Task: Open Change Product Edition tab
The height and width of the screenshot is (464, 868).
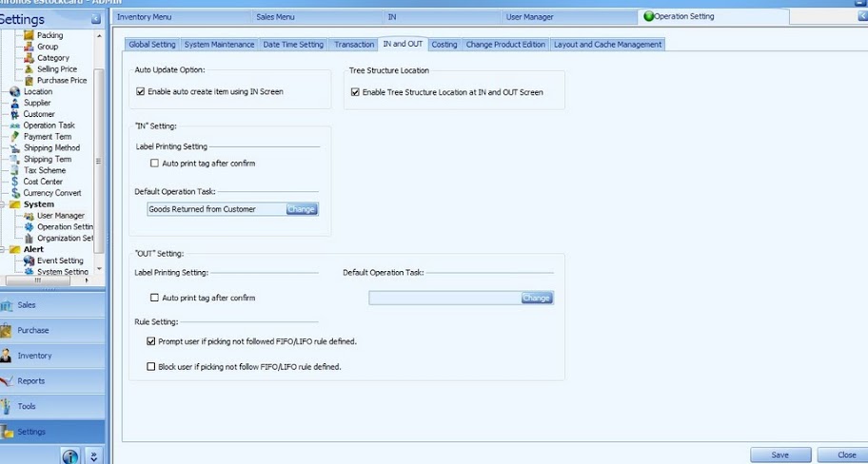Action: click(x=505, y=45)
